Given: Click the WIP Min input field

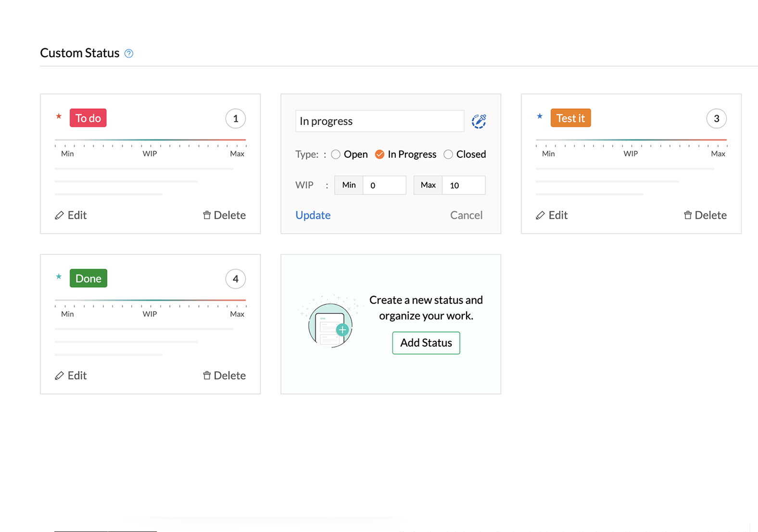Looking at the screenshot, I should click(x=384, y=185).
